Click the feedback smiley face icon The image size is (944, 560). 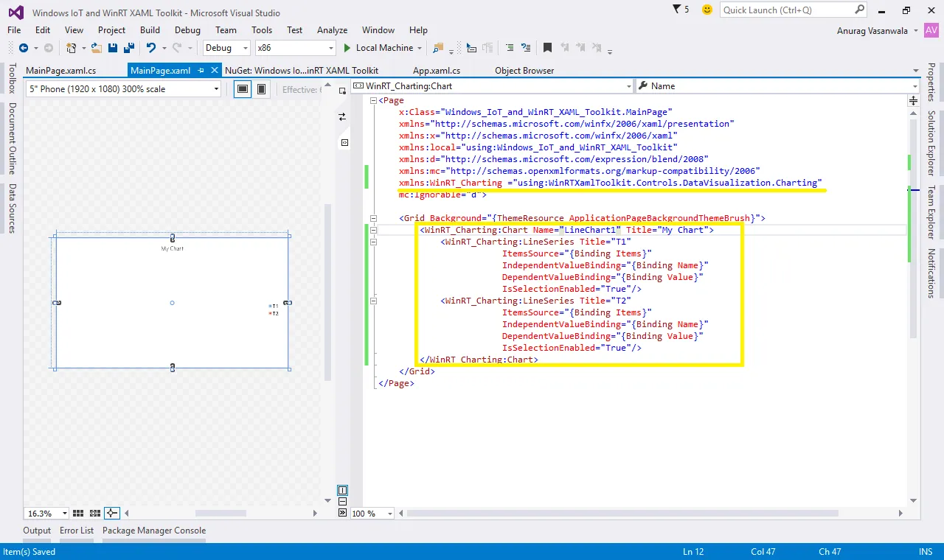coord(707,10)
